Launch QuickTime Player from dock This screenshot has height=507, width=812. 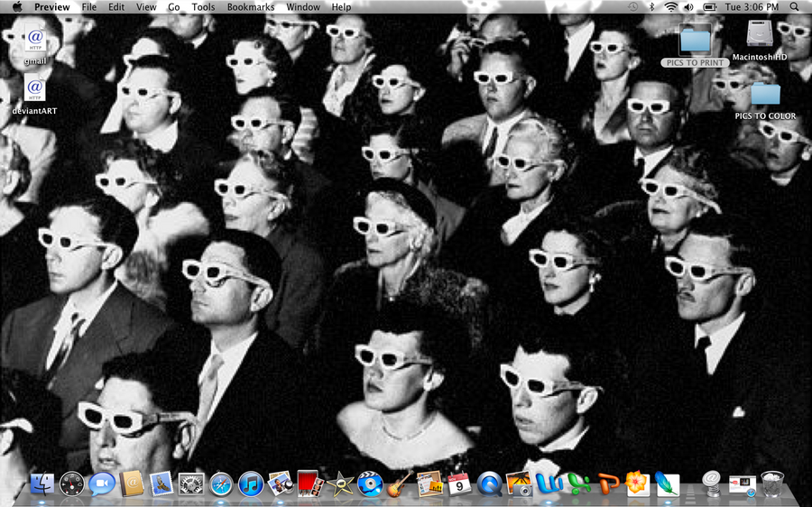coord(489,484)
